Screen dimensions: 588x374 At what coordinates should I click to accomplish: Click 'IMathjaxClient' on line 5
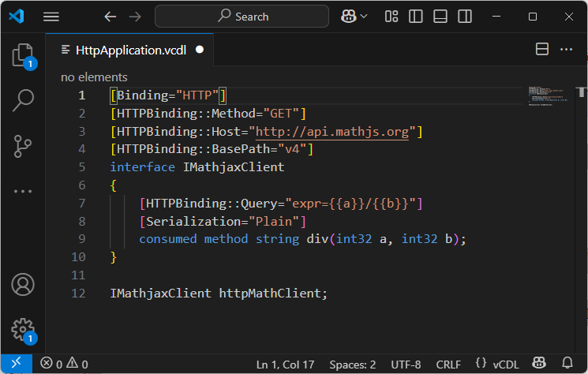pos(234,167)
